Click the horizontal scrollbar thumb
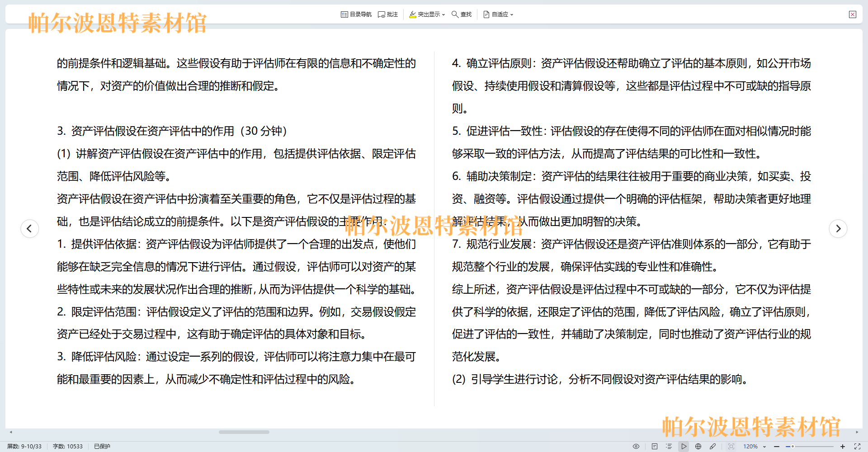868x452 pixels. coord(244,432)
